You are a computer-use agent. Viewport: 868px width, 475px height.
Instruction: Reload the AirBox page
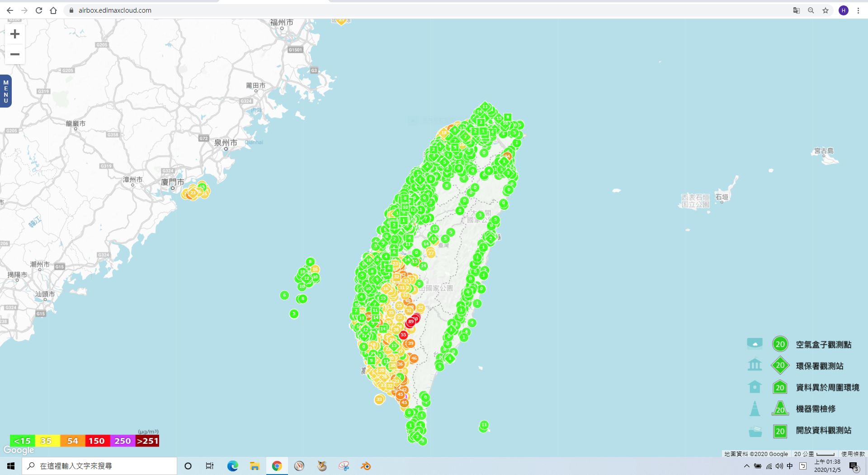coord(39,10)
